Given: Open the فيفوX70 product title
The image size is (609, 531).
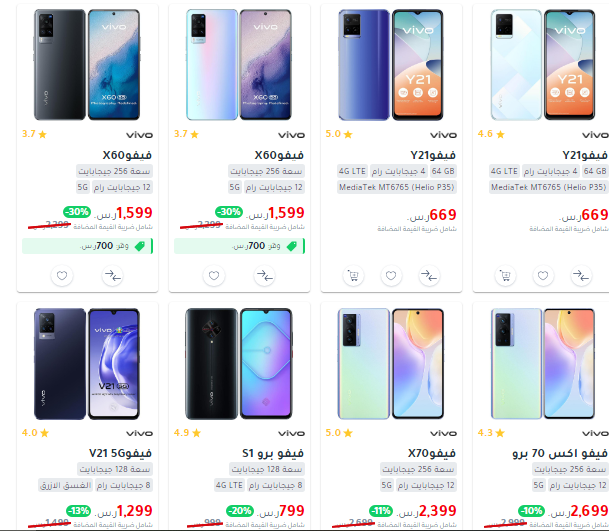Looking at the screenshot, I should [432, 453].
